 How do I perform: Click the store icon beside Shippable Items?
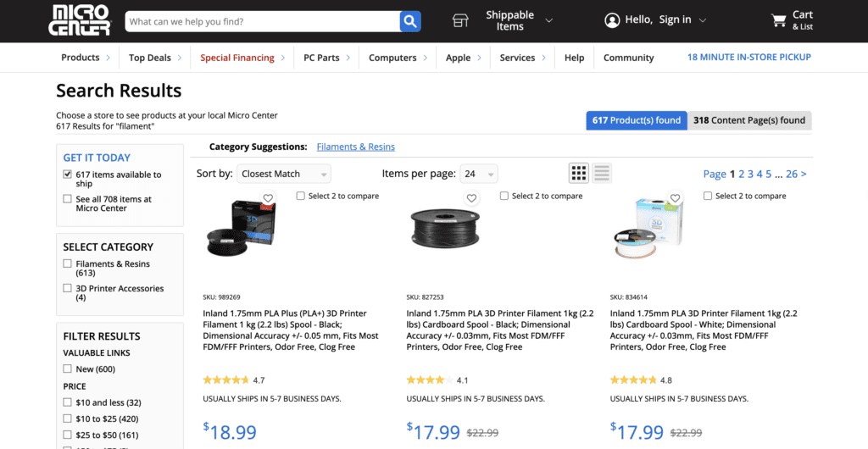pos(460,21)
